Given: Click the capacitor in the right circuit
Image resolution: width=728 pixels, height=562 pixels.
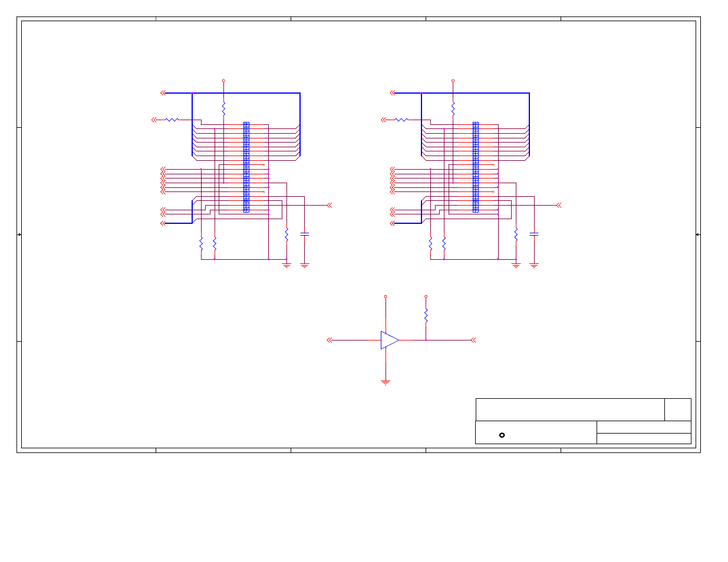Looking at the screenshot, I should [x=533, y=234].
